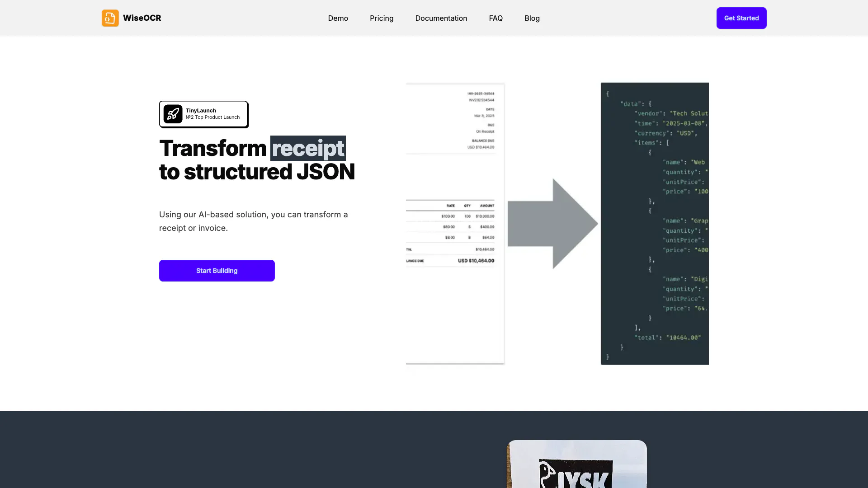The width and height of the screenshot is (868, 488).
Task: Select FAQ in the navigation bar
Action: coord(495,18)
